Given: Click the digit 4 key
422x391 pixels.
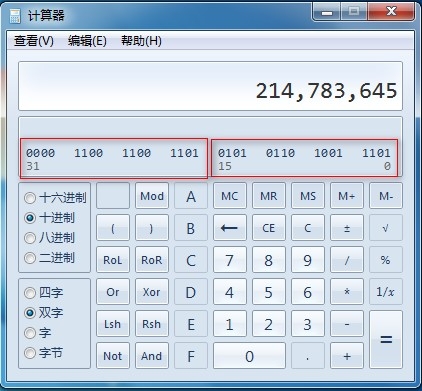Looking at the screenshot, I should (230, 292).
